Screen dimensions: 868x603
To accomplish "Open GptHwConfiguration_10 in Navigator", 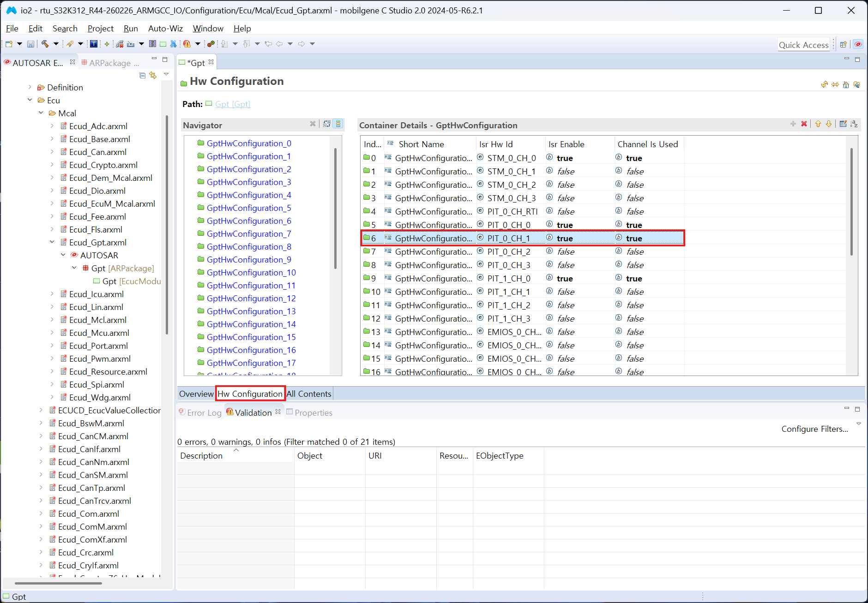I will click(251, 273).
